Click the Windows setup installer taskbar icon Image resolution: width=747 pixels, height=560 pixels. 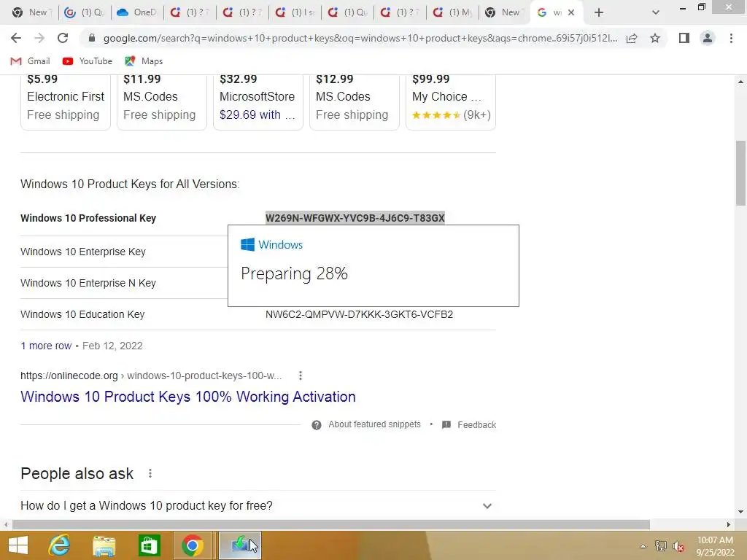[239, 545]
